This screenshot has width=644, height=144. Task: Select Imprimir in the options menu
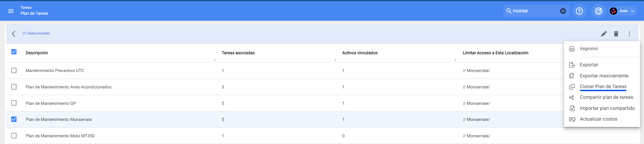point(589,49)
